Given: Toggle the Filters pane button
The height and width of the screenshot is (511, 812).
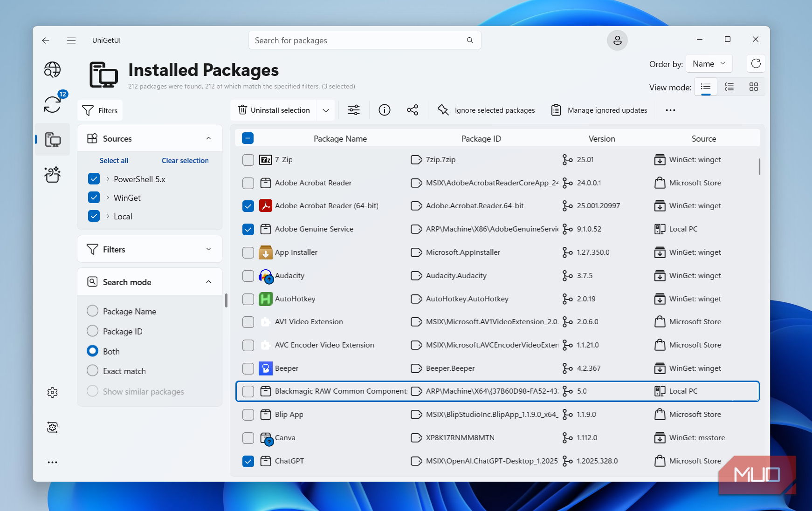Looking at the screenshot, I should (x=100, y=110).
